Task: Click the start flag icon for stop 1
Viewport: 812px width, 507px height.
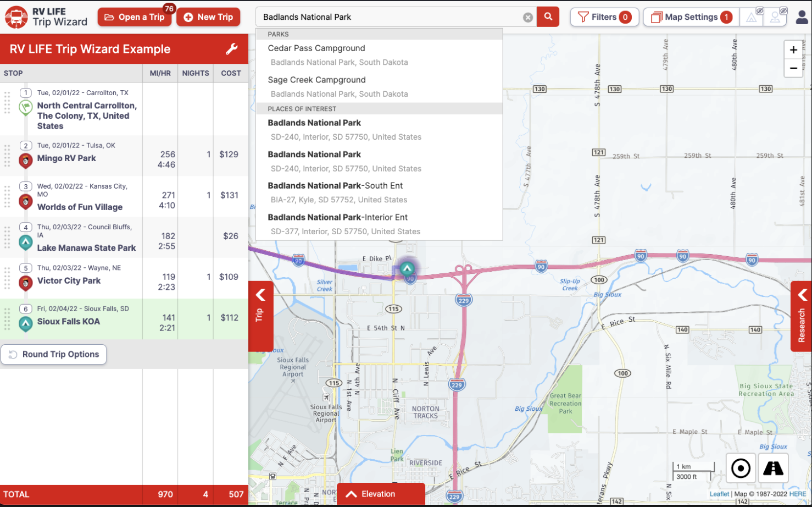Action: (x=26, y=107)
